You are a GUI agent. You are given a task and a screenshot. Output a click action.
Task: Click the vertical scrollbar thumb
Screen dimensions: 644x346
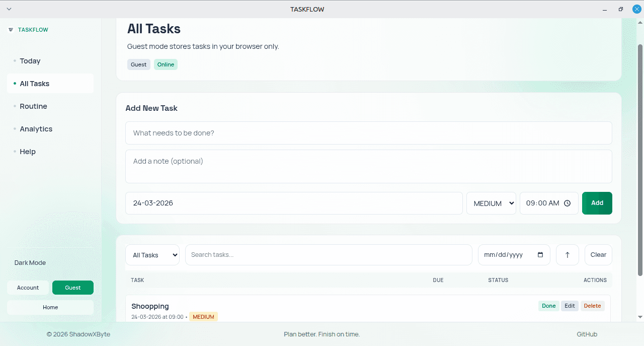point(640,160)
